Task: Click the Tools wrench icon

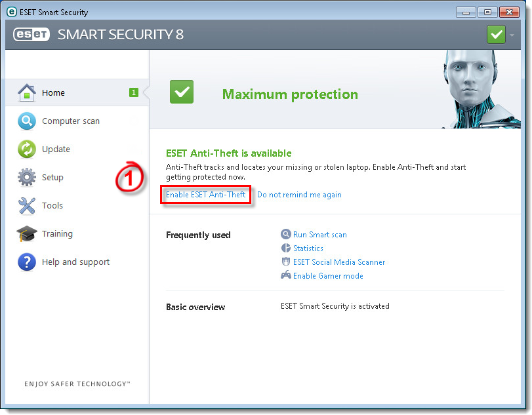Action: click(x=26, y=205)
